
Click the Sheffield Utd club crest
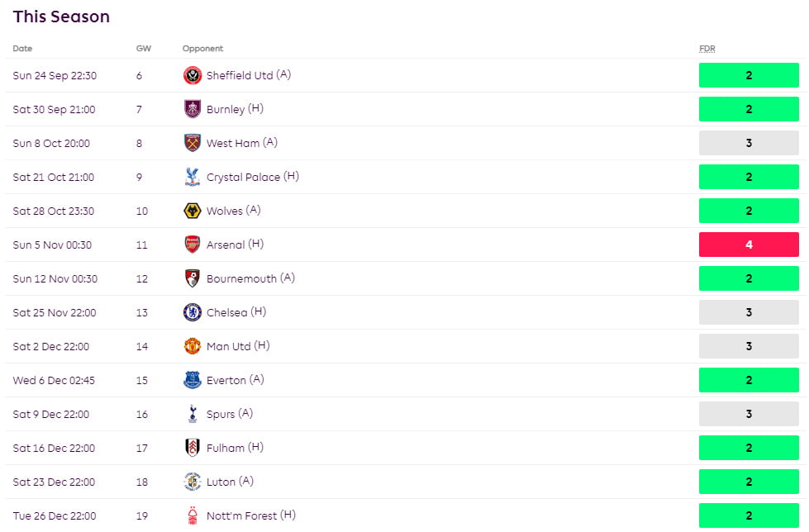[x=193, y=75]
